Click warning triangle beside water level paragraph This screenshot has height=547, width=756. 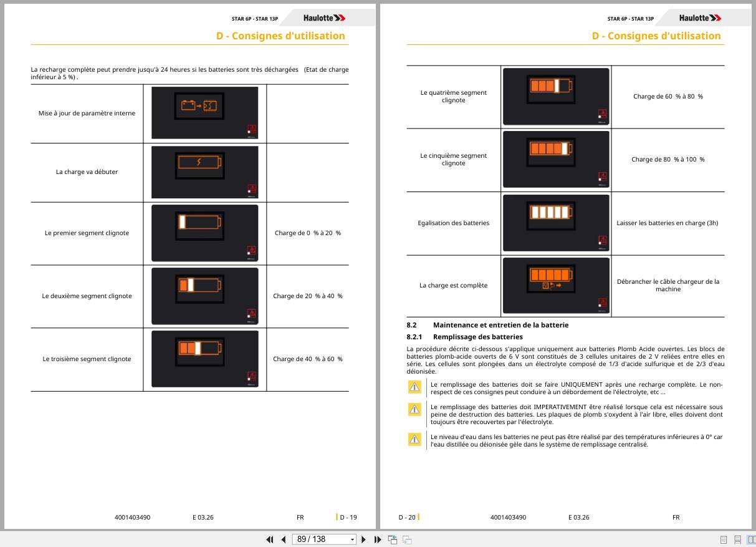[414, 439]
